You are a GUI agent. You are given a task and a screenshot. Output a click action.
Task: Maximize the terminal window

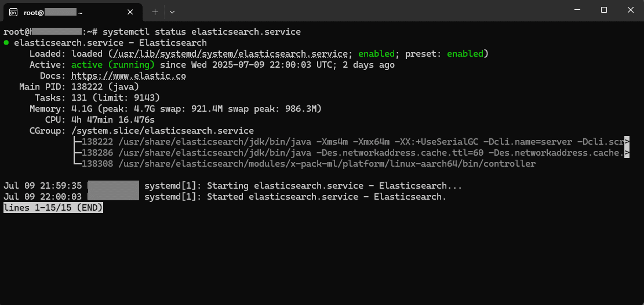604,10
